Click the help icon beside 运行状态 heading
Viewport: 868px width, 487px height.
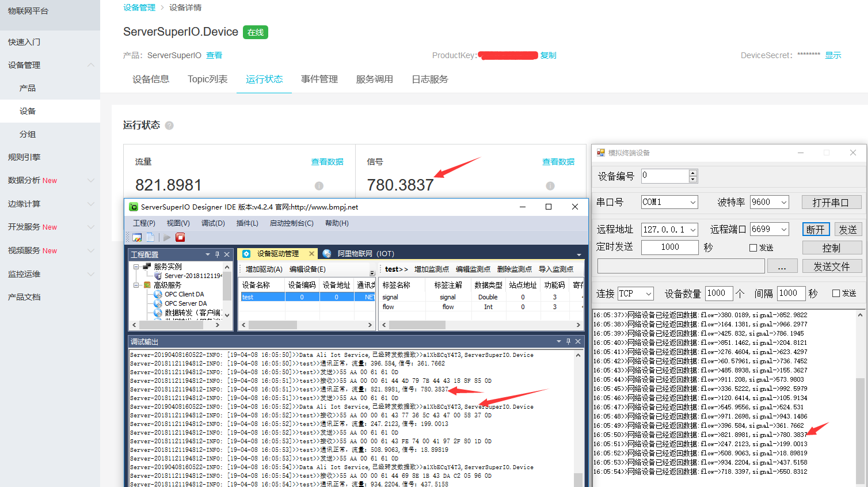coord(169,125)
